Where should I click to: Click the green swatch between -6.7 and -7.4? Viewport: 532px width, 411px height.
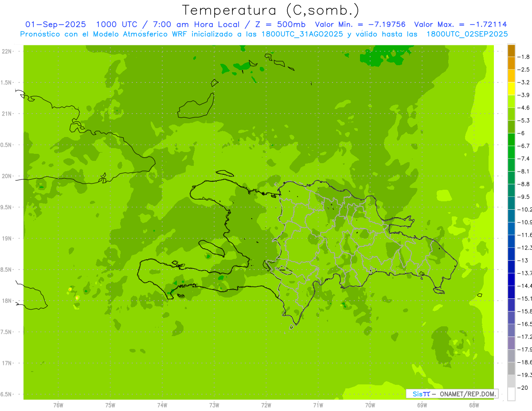(x=511, y=152)
